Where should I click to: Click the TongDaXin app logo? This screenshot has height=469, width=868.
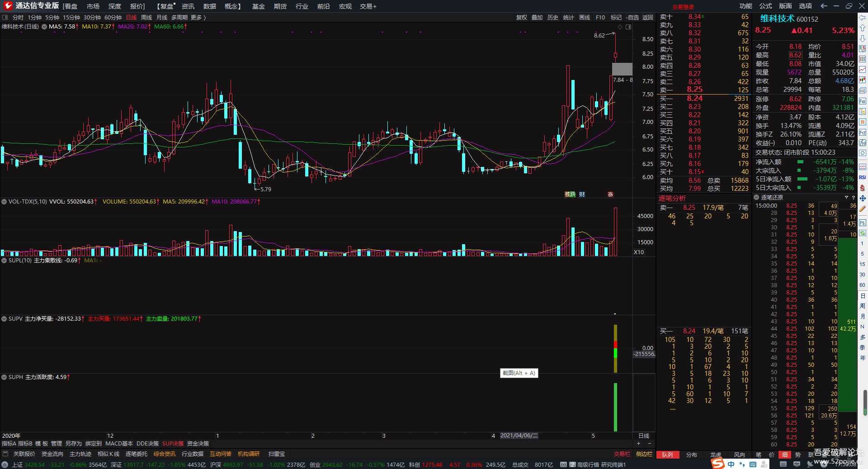click(x=8, y=6)
